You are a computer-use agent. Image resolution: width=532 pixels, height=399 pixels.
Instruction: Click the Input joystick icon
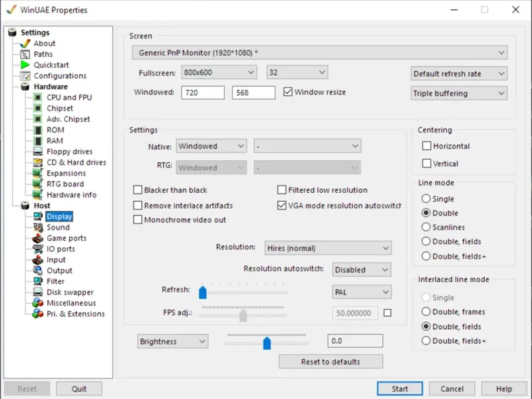pyautogui.click(x=38, y=260)
